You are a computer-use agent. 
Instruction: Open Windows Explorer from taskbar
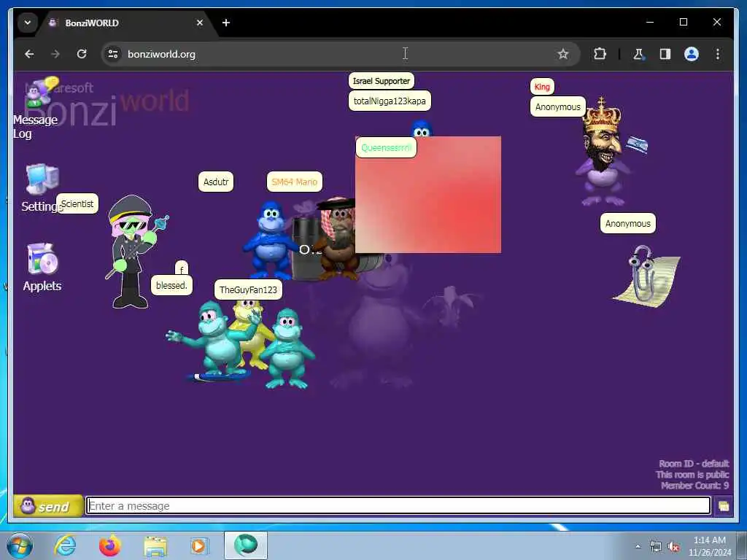pyautogui.click(x=155, y=545)
